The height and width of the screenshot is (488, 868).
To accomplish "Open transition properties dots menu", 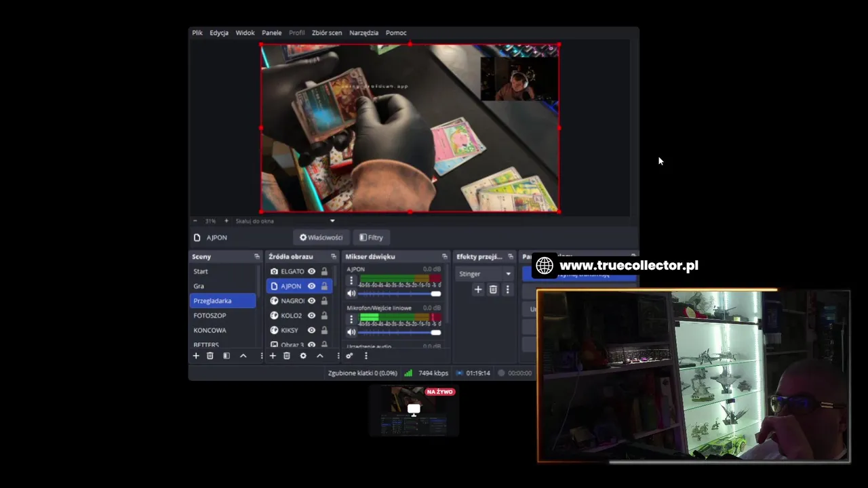I will click(507, 289).
